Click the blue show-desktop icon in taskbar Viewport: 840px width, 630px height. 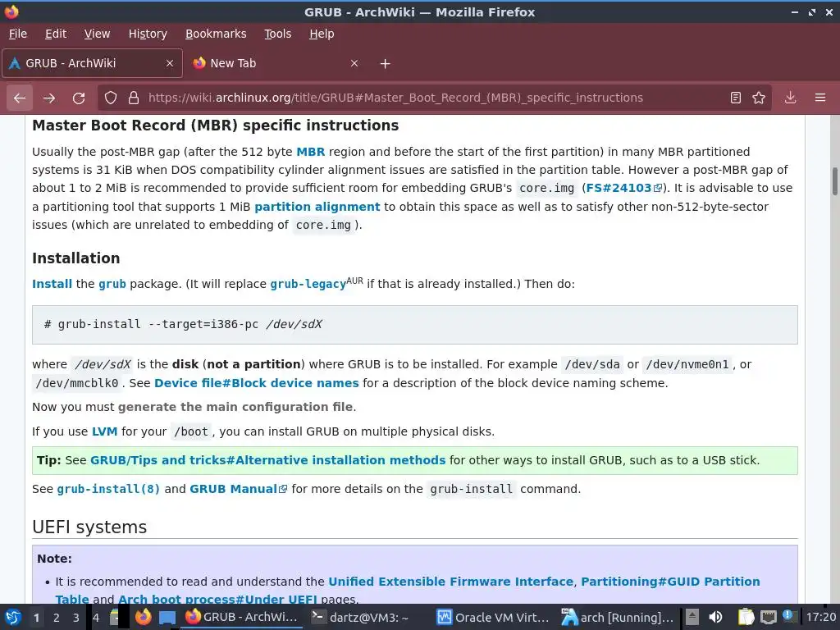click(167, 618)
